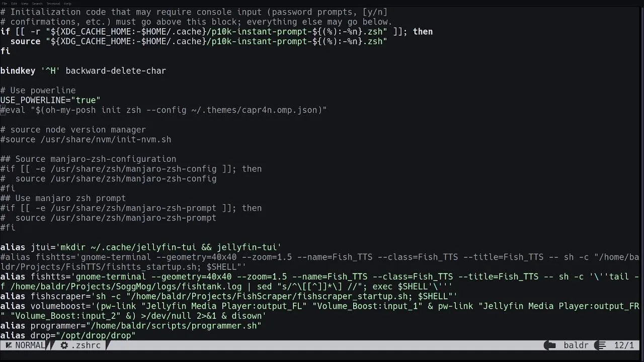The height and width of the screenshot is (362, 644).
Task: Click the commented oh-my-posh eval line
Action: (164, 110)
